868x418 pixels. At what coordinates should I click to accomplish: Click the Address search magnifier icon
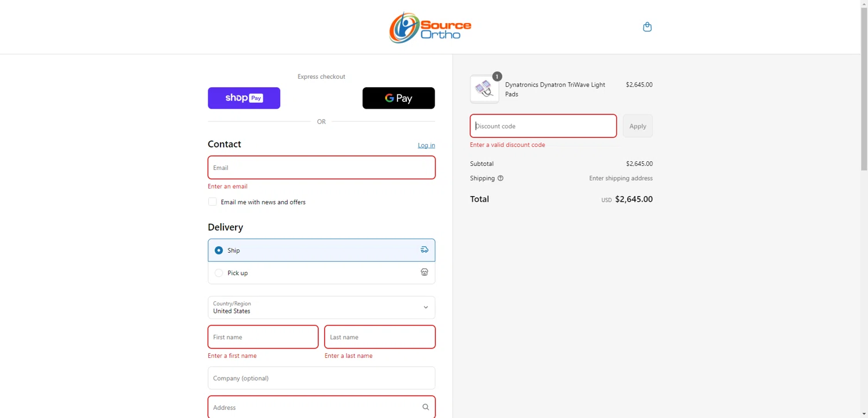pyautogui.click(x=425, y=407)
